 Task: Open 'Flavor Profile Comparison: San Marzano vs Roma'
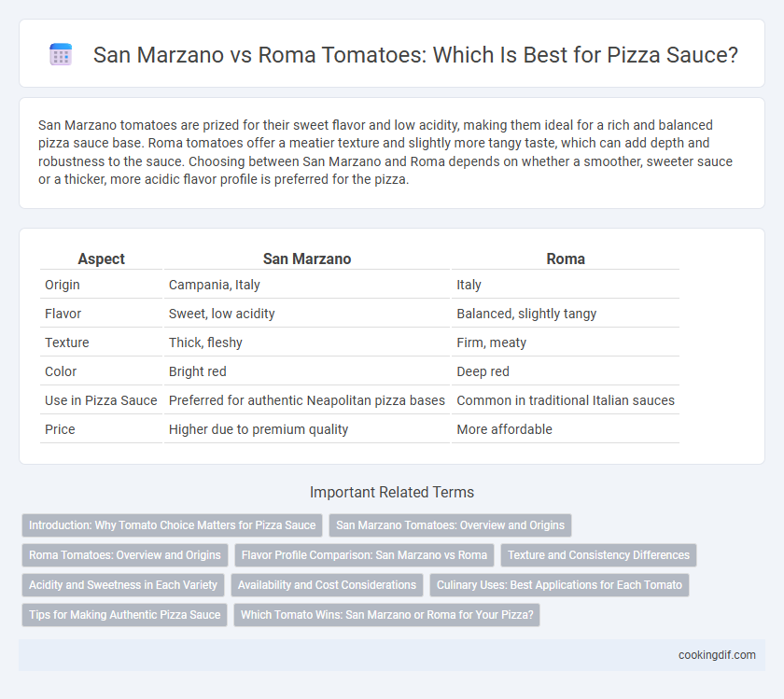pyautogui.click(x=364, y=555)
